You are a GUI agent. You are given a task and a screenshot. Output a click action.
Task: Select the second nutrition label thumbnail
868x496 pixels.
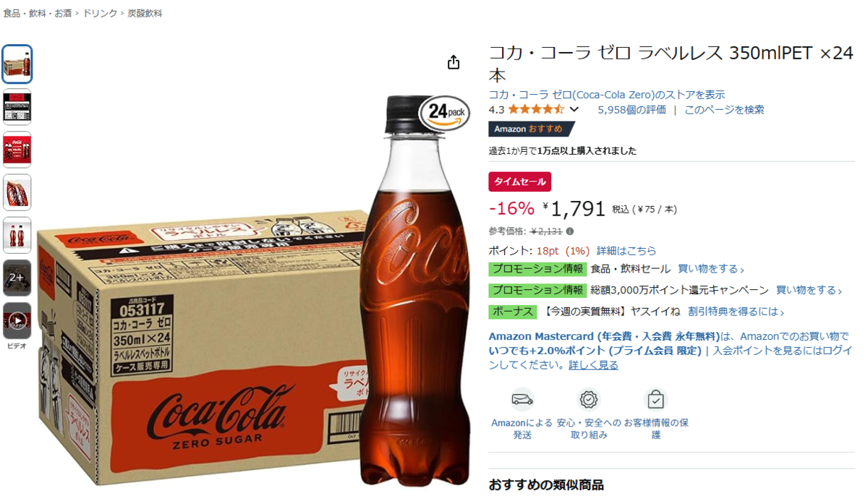(17, 107)
